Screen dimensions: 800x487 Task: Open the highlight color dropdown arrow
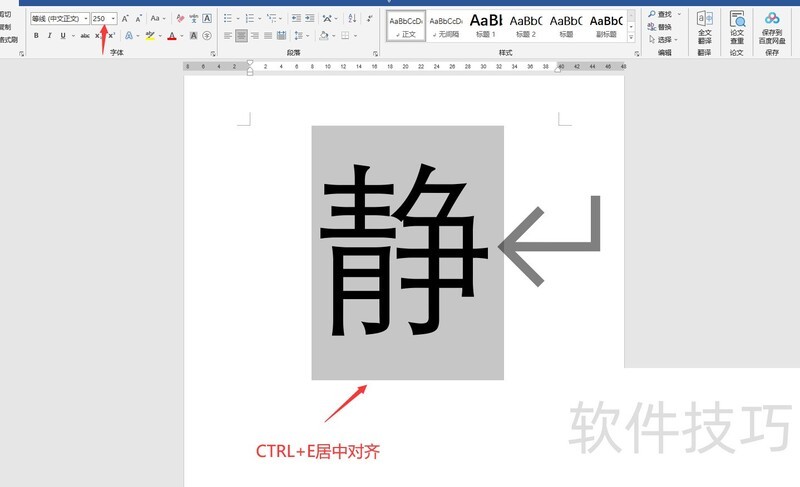pyautogui.click(x=160, y=36)
